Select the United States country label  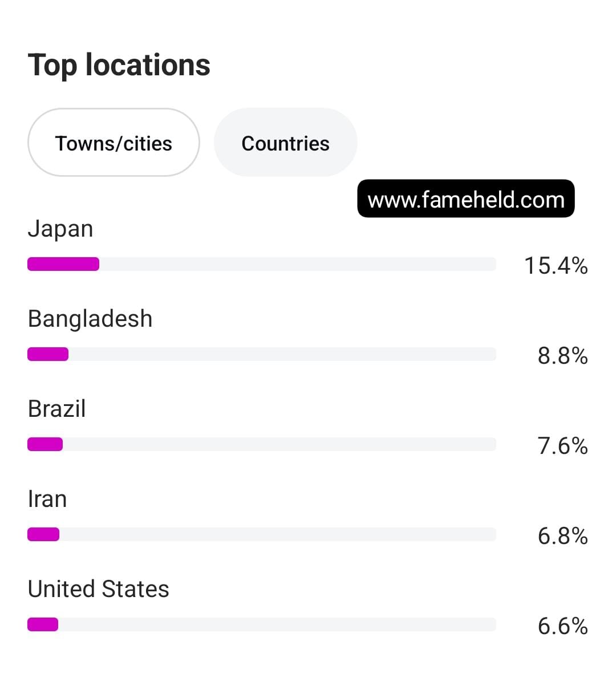99,589
